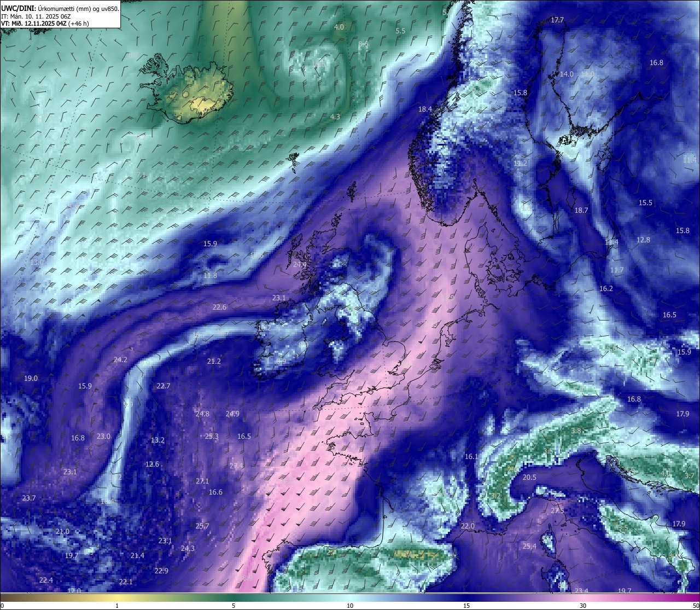This screenshot has height=610, width=700.
Task: Click the '25.4' value label
Action: 529,547
